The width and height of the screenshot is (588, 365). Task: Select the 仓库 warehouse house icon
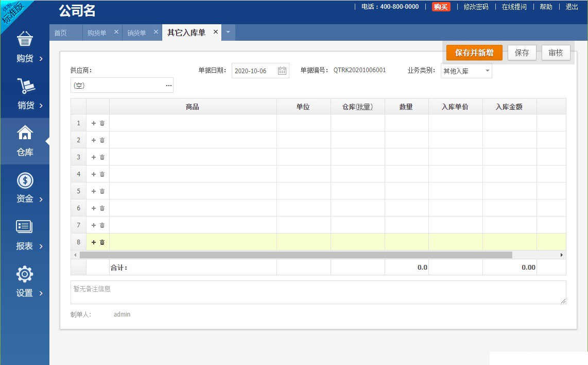[25, 133]
